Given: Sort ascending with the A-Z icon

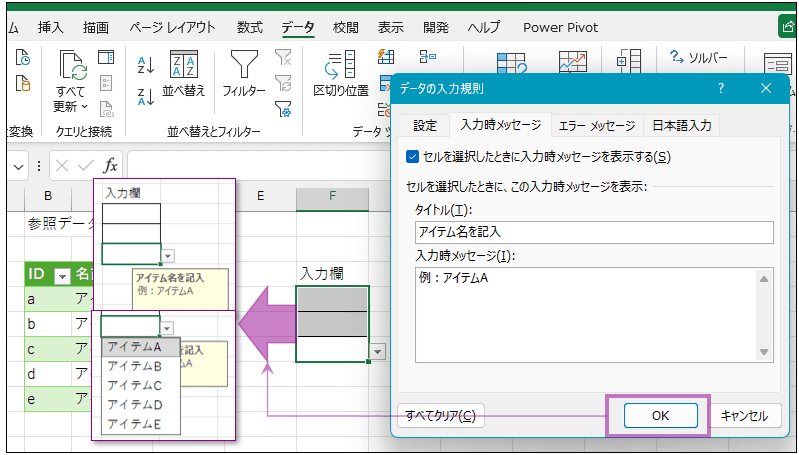Looking at the screenshot, I should click(146, 66).
